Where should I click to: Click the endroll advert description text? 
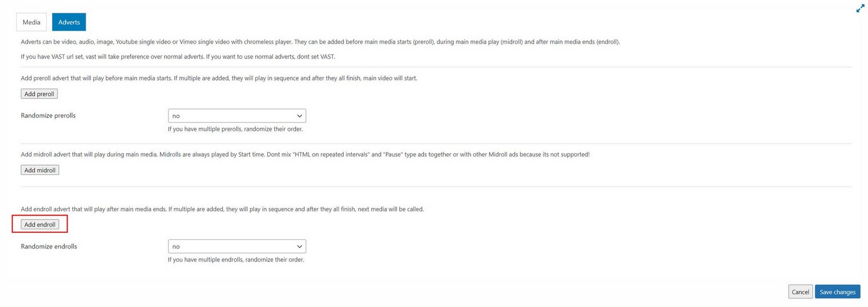coord(222,209)
